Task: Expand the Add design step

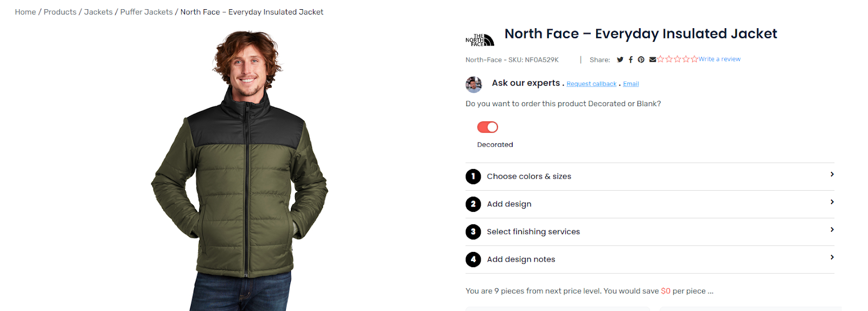Action: click(649, 204)
